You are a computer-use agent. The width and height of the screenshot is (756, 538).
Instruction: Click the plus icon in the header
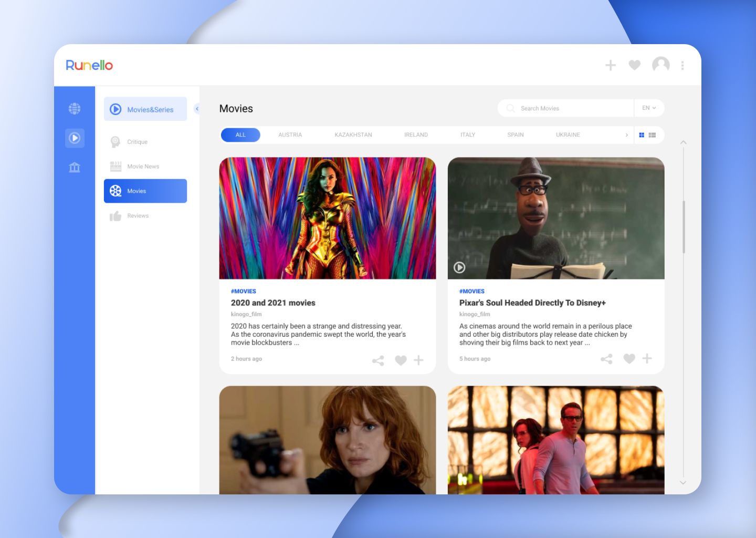pos(611,65)
